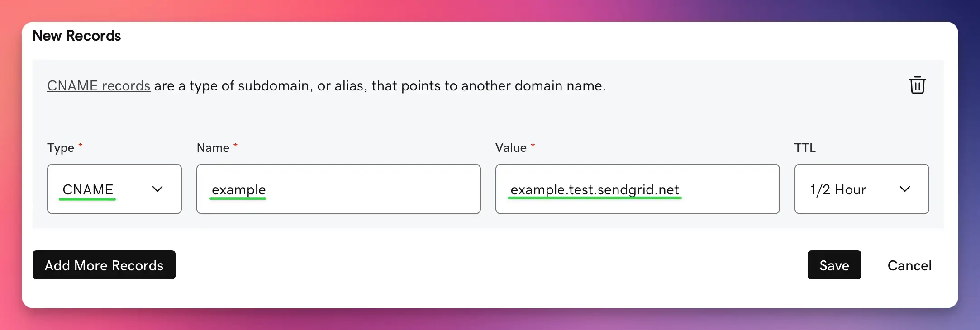Click the Add More Records button

pos(104,265)
